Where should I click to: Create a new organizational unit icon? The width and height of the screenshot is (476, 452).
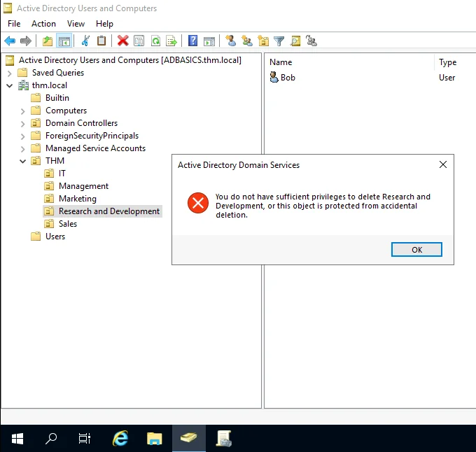(263, 41)
